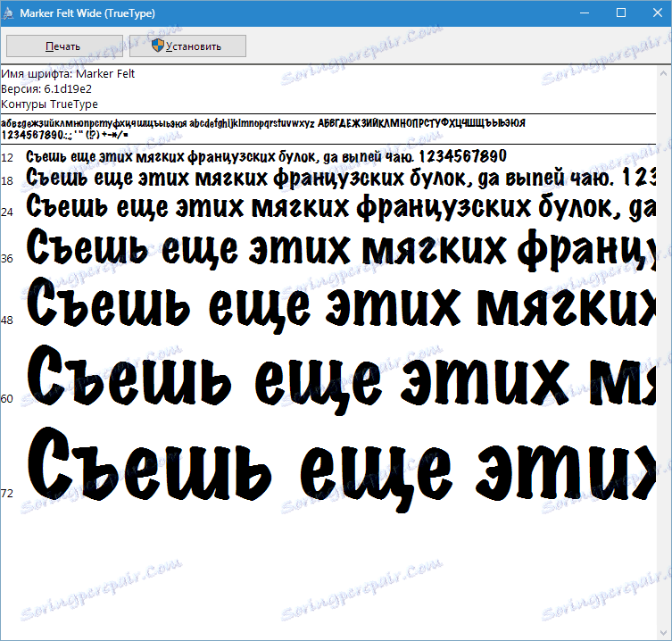
Task: Click the size label 24
Action: pyautogui.click(x=7, y=212)
